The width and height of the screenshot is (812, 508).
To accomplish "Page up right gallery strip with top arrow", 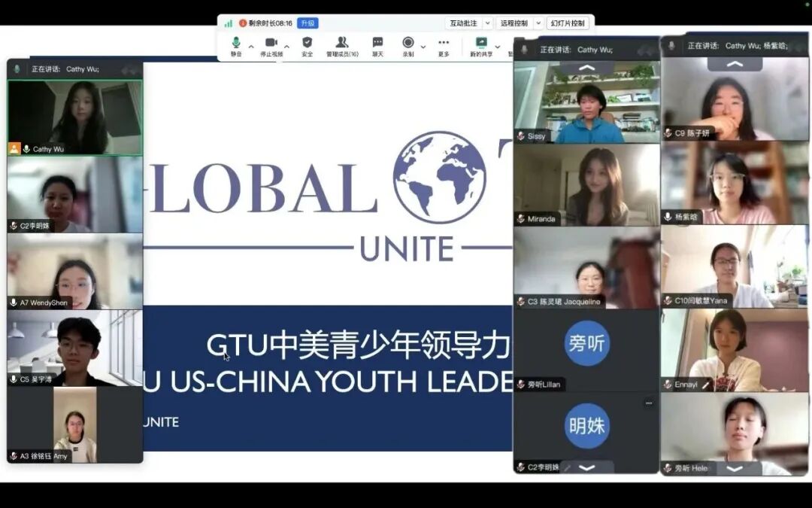I will (x=735, y=64).
